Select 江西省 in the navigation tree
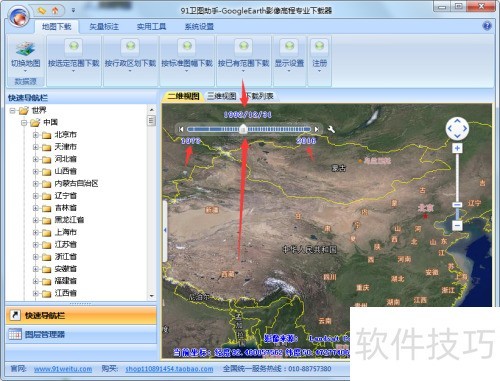This screenshot has height=381, width=500. 65,293
